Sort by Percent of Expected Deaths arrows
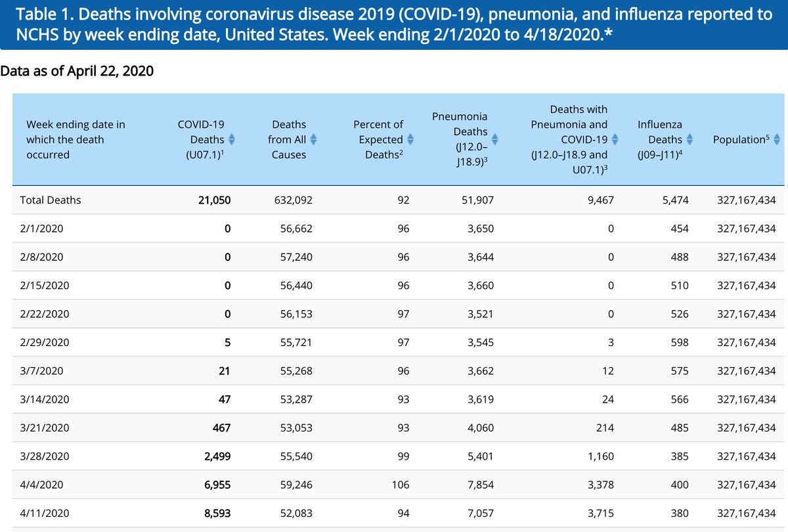 click(410, 139)
